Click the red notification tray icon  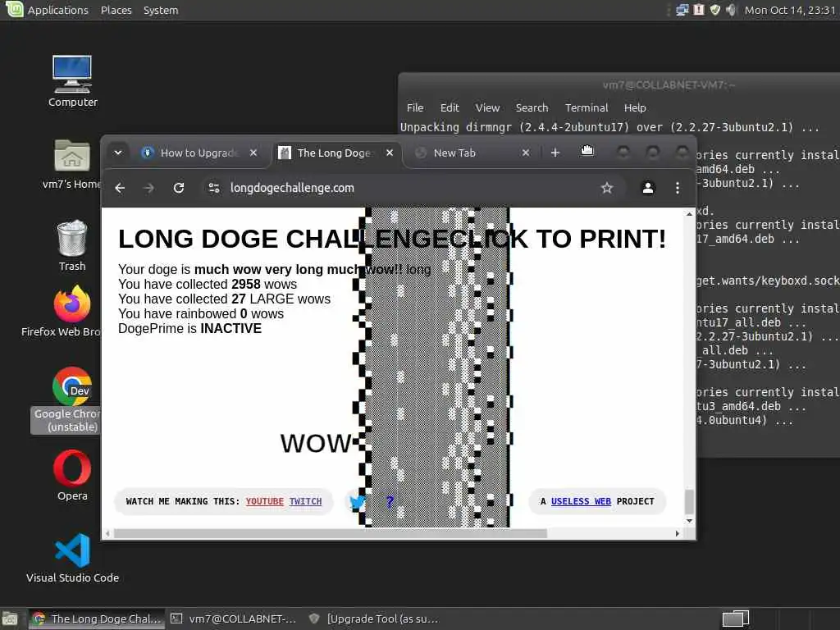click(x=699, y=10)
